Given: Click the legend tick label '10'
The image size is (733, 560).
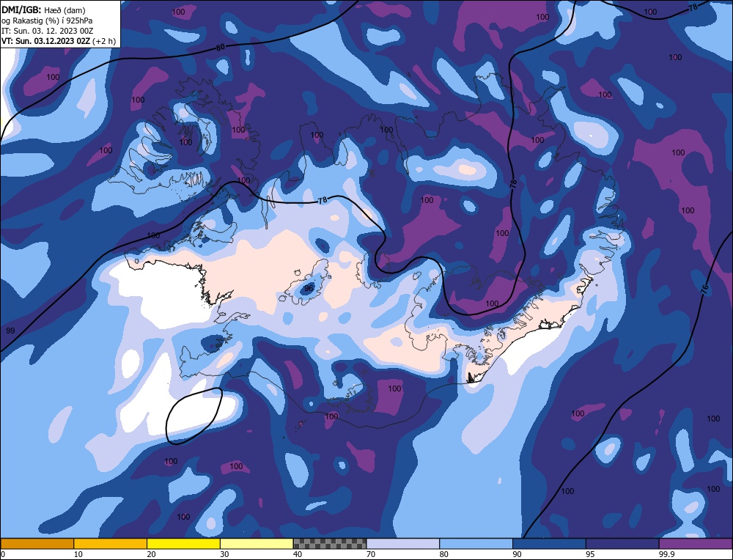Looking at the screenshot, I should click(x=78, y=554).
